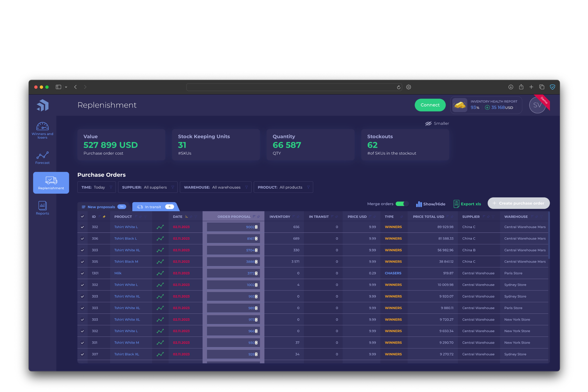The height and width of the screenshot is (392, 588).
Task: Open the Time: Today filter dropdown
Action: (x=96, y=187)
